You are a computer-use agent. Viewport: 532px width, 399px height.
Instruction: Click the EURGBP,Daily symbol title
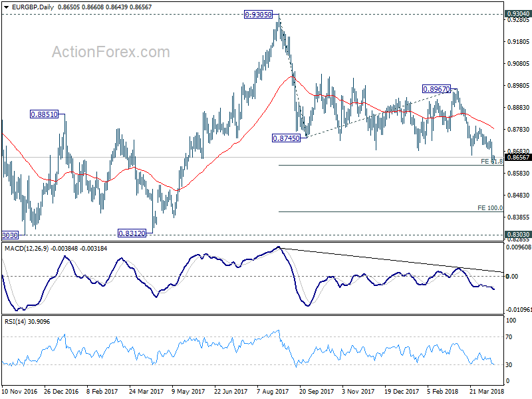(x=33, y=7)
